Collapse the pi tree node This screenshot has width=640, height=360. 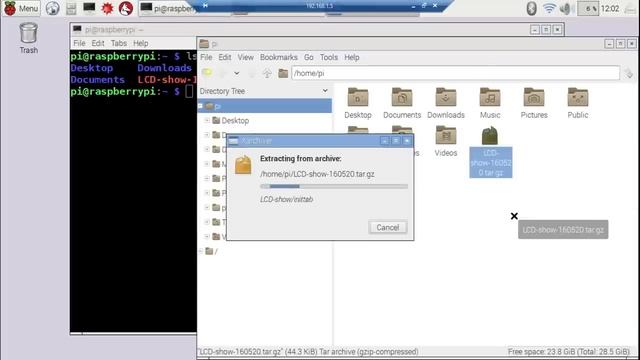[x=200, y=106]
